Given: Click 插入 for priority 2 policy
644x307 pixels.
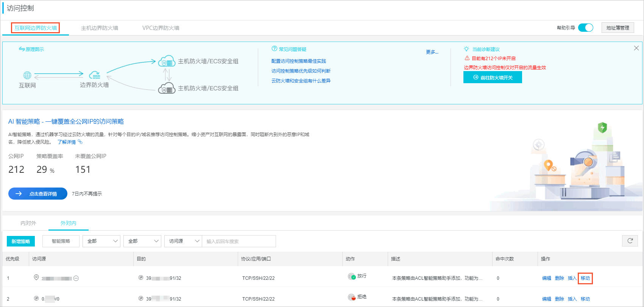Looking at the screenshot, I should 572,299.
